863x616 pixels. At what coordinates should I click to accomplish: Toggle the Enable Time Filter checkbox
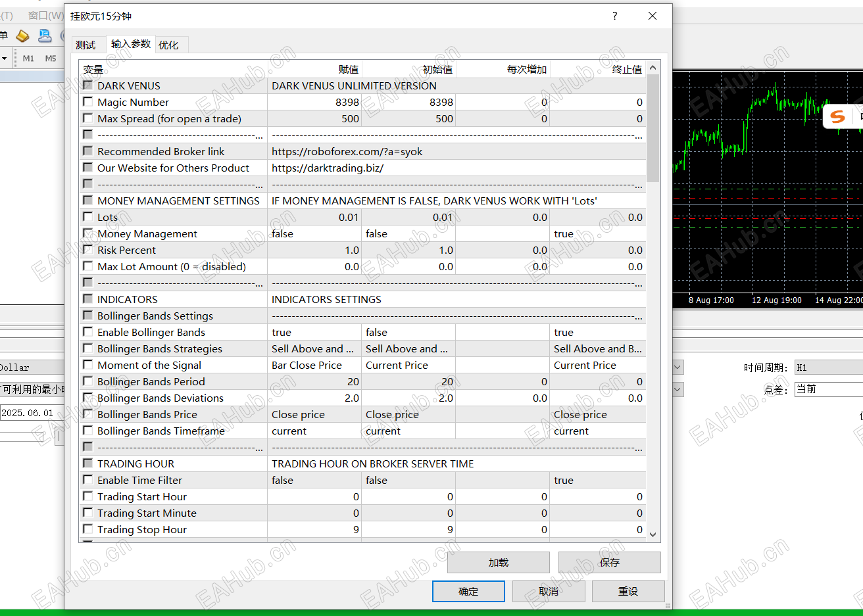click(88, 480)
